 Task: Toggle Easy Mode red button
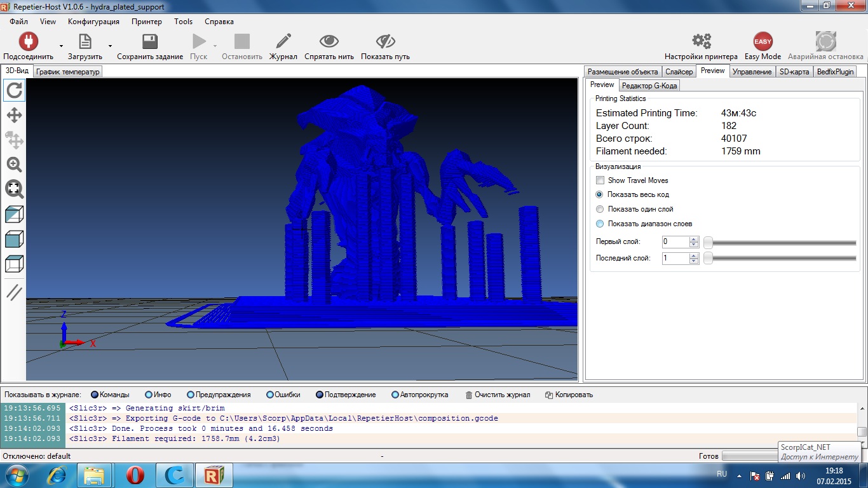pyautogui.click(x=763, y=42)
